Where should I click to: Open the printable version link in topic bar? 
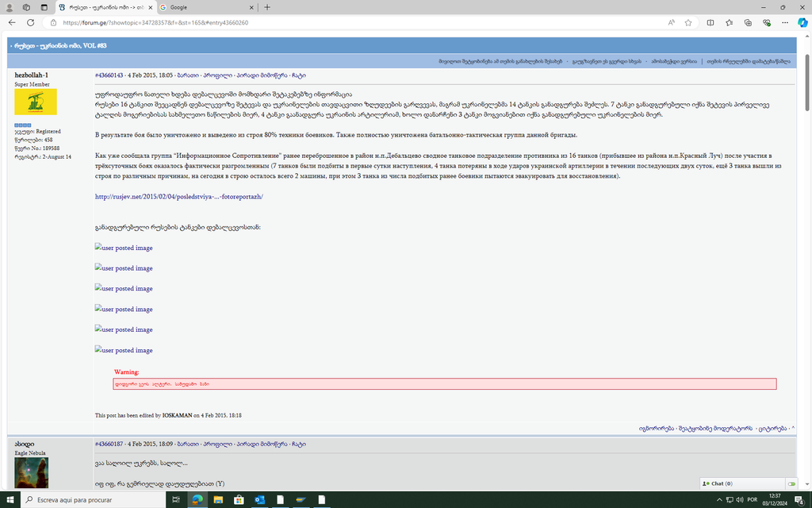coord(673,61)
